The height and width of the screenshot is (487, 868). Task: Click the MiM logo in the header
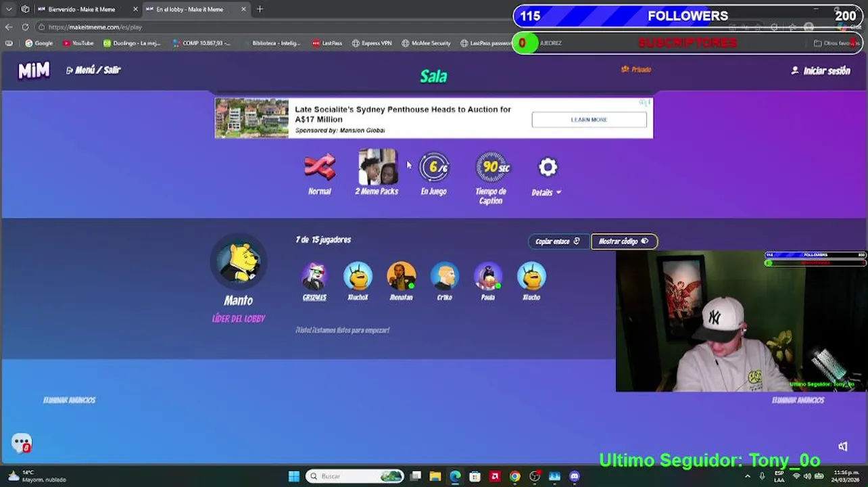pyautogui.click(x=34, y=70)
